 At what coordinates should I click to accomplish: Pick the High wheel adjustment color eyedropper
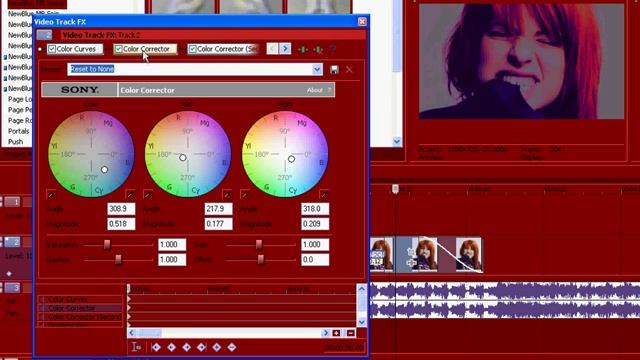coord(324,195)
